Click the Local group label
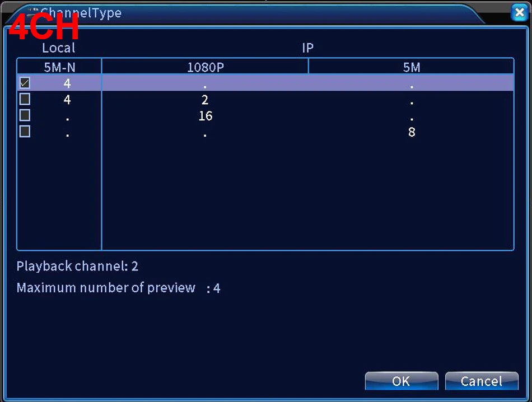The image size is (532, 402). [58, 48]
